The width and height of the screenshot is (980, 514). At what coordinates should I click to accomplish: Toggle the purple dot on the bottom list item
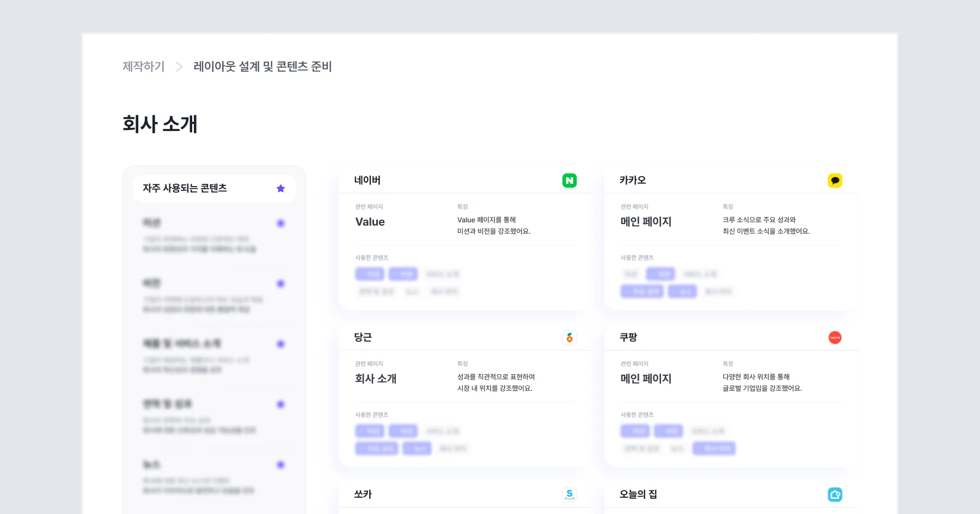tap(280, 465)
